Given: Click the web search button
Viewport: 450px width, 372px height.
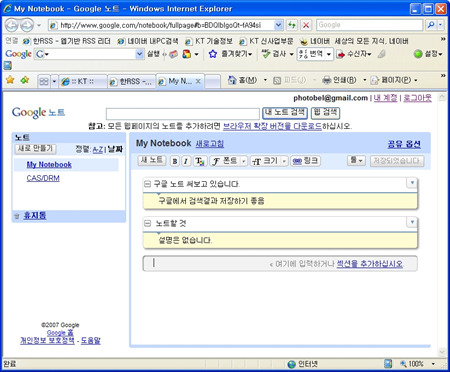Looking at the screenshot, I should 325,113.
